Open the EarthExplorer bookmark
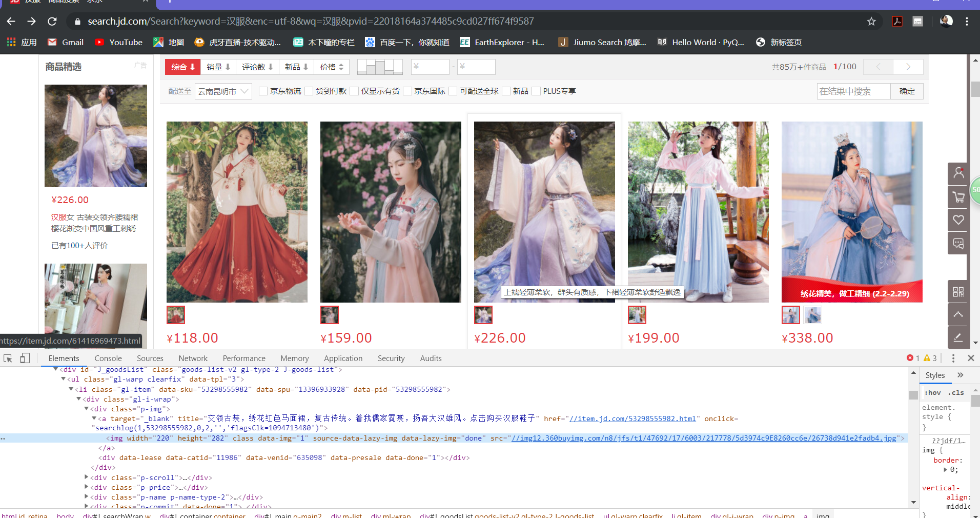 pyautogui.click(x=502, y=42)
